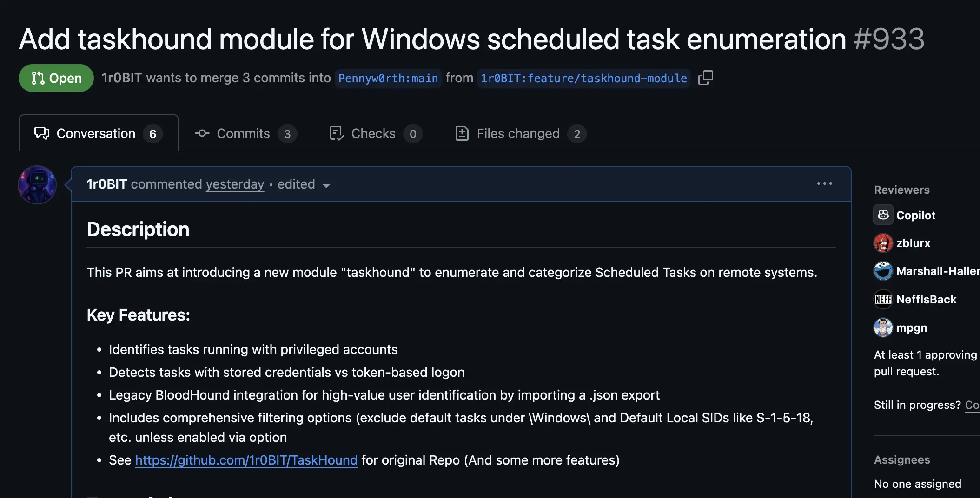Screen dimensions: 980x498
Task: Click the Copilot reviewer icon
Action: 883,215
